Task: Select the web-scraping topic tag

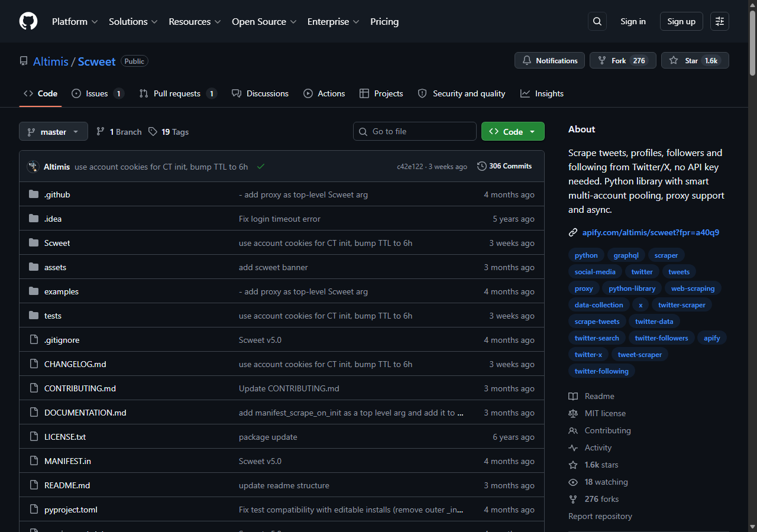Action: coord(693,288)
